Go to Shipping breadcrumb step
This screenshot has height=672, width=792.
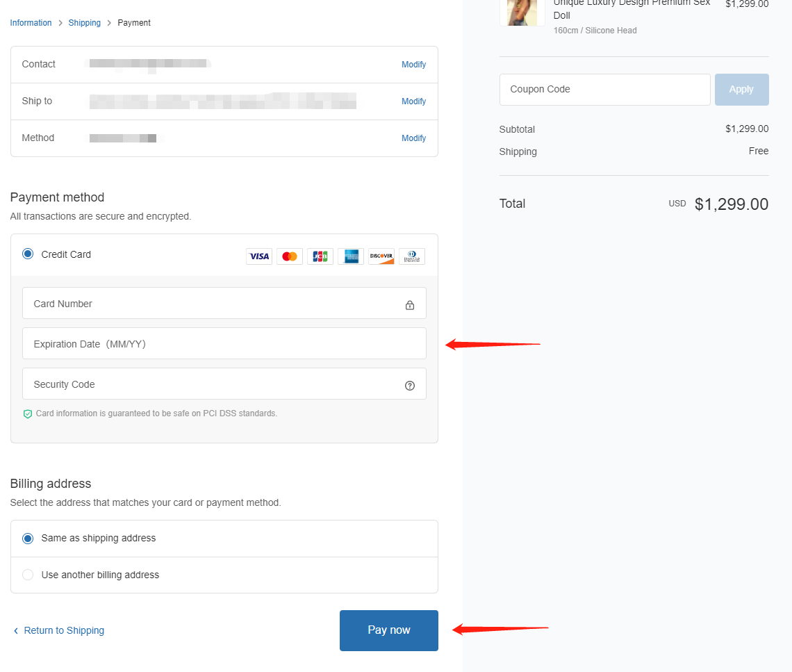84,23
